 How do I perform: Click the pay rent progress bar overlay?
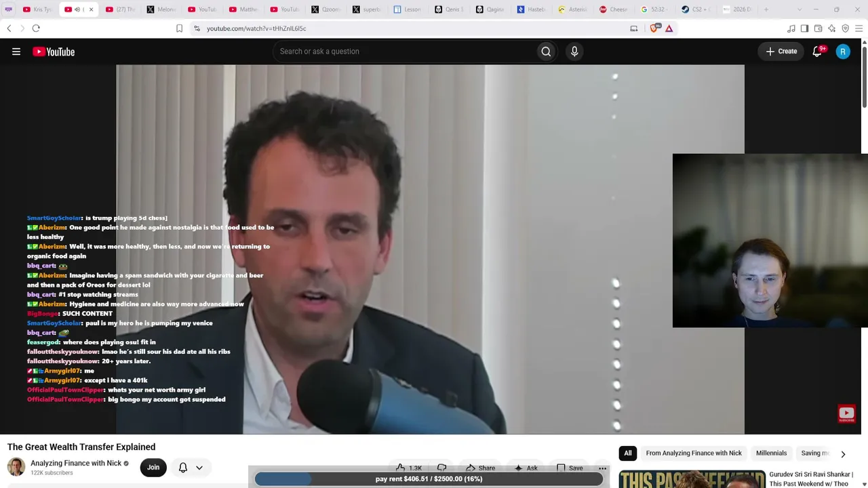(429, 479)
